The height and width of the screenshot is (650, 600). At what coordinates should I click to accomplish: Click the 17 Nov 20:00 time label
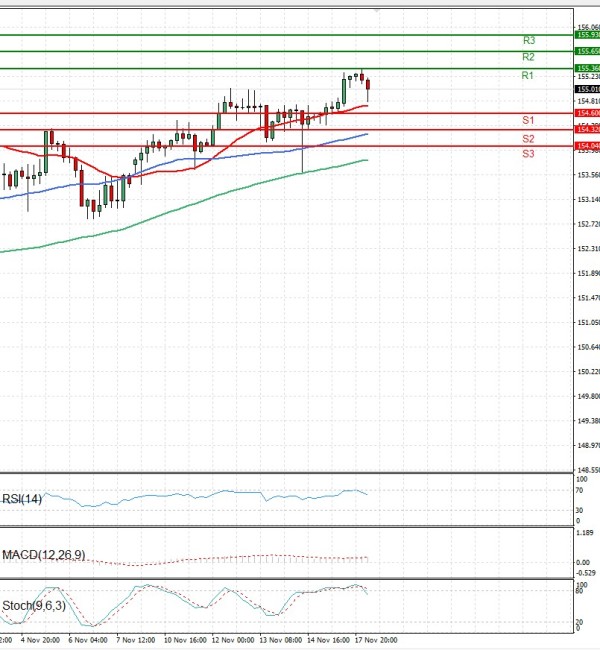tap(378, 638)
